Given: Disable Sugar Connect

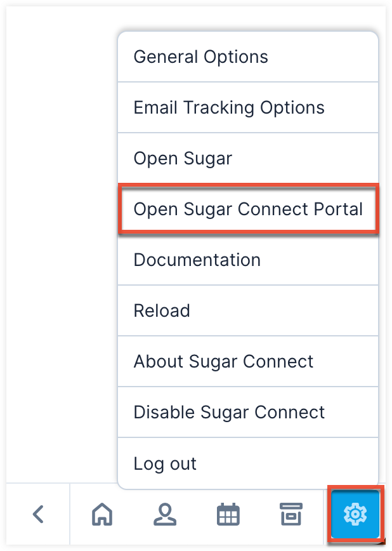Looking at the screenshot, I should click(x=230, y=412).
